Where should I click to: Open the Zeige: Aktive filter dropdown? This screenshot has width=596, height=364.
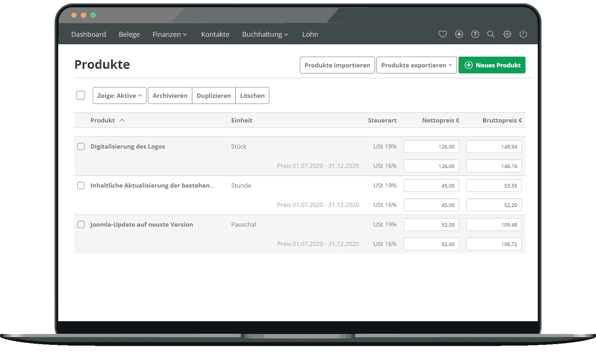click(119, 96)
